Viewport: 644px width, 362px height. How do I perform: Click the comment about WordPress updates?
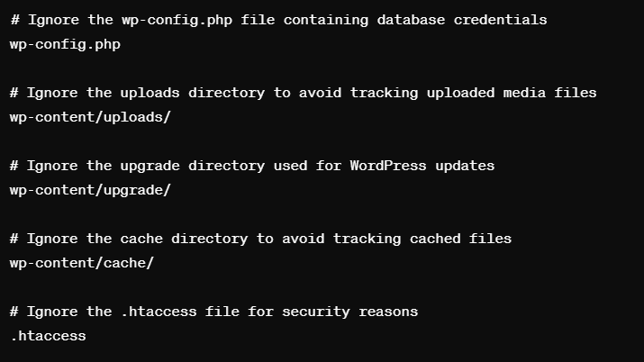coord(252,167)
